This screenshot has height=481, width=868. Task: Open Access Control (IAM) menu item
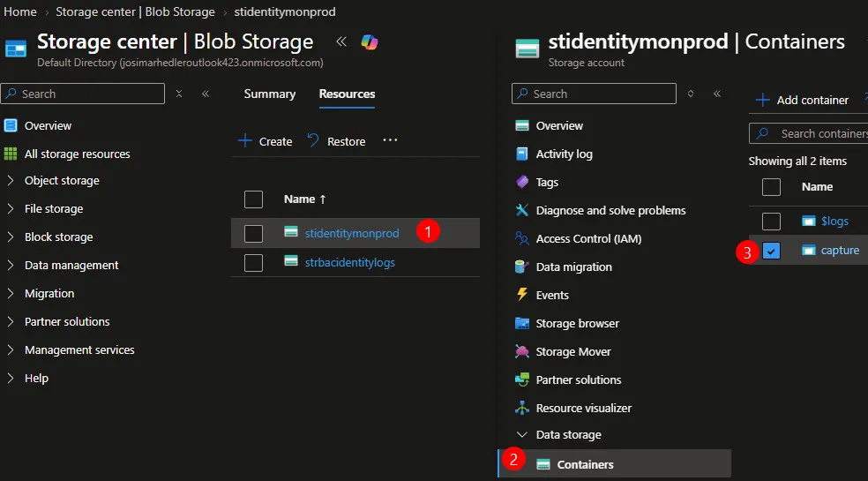588,239
